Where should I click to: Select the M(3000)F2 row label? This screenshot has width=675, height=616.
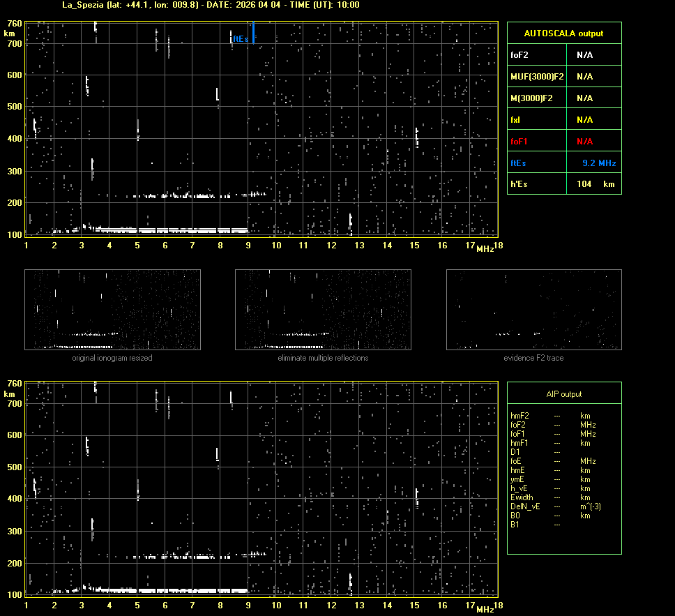coord(531,98)
